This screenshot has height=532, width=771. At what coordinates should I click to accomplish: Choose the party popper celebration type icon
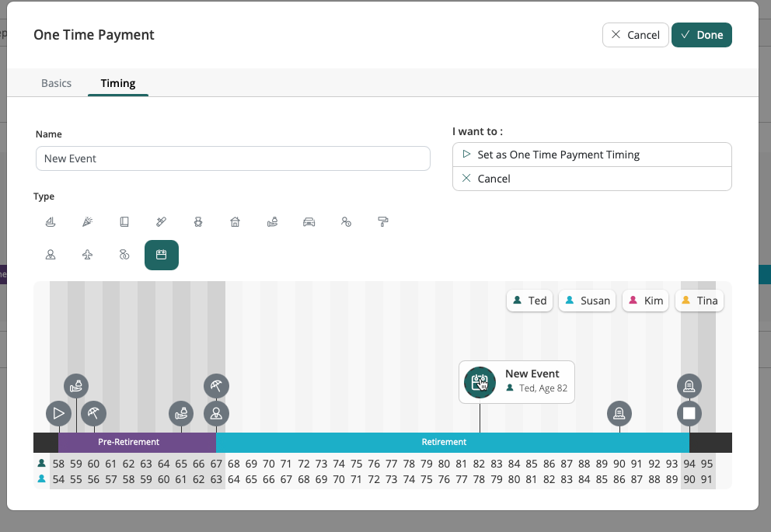pyautogui.click(x=88, y=222)
